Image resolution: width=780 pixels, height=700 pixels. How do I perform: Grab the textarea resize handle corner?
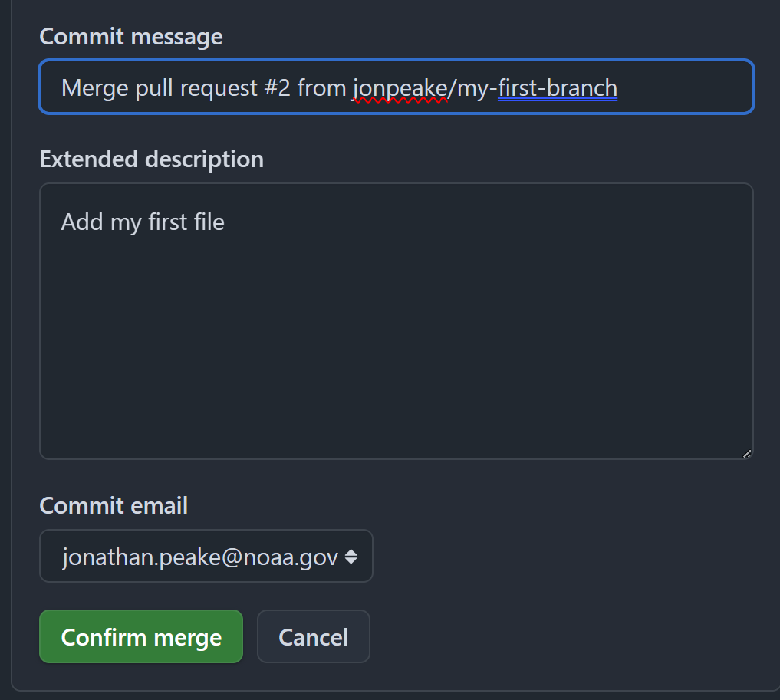coord(747,453)
